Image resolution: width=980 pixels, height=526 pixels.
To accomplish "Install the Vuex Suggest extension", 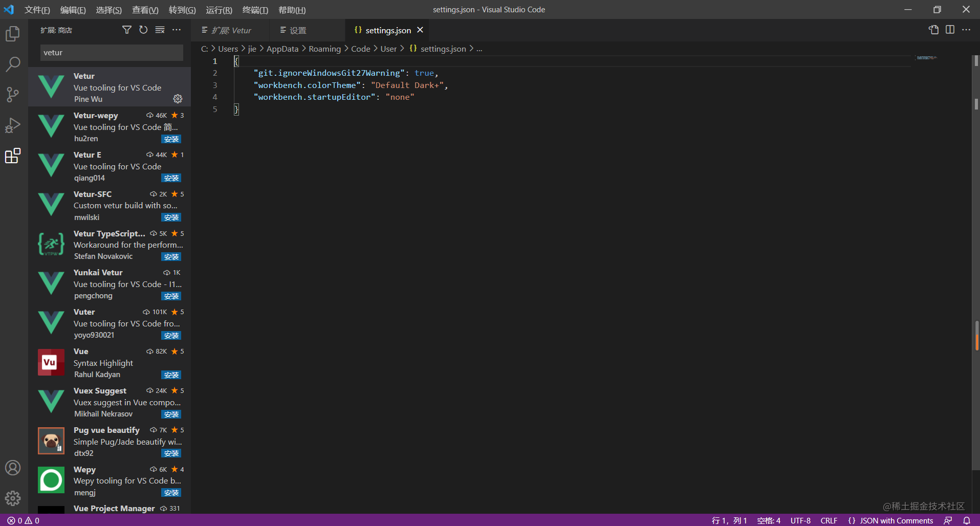I will click(171, 414).
